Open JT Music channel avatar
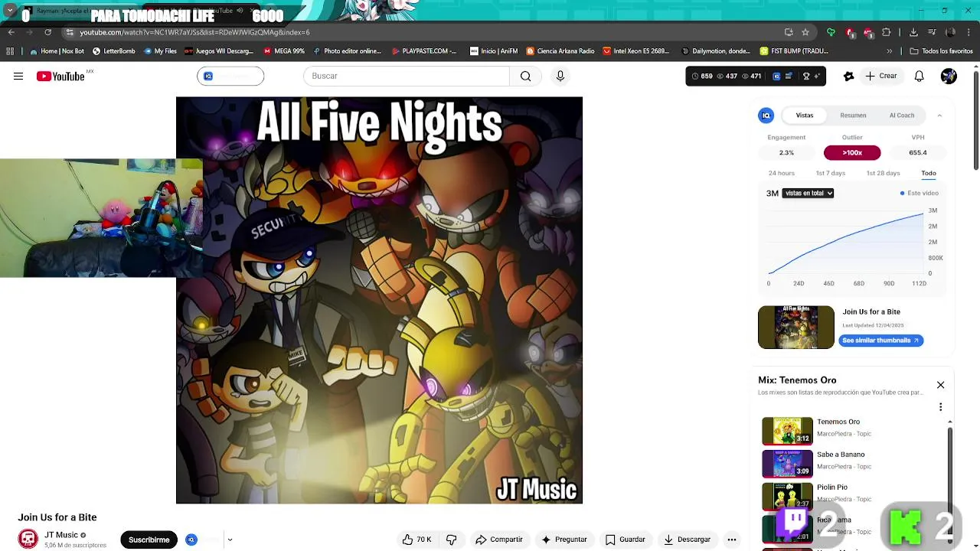Image resolution: width=980 pixels, height=551 pixels. (x=28, y=540)
